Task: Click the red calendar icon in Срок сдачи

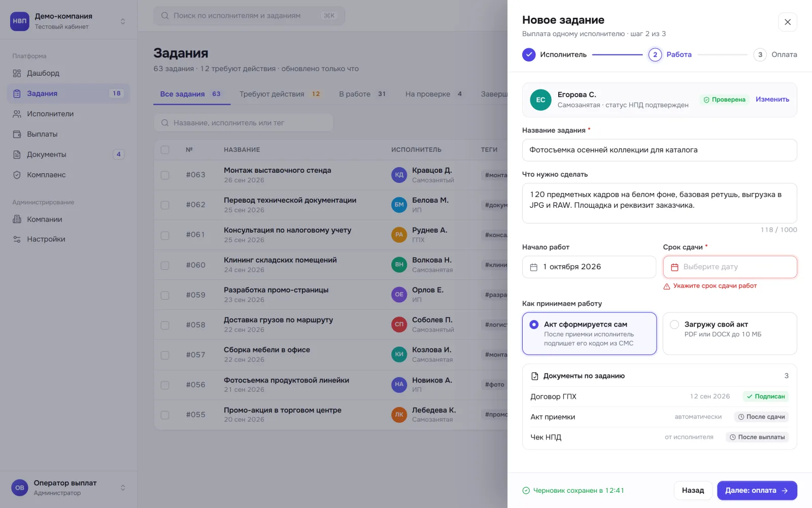Action: pos(674,267)
